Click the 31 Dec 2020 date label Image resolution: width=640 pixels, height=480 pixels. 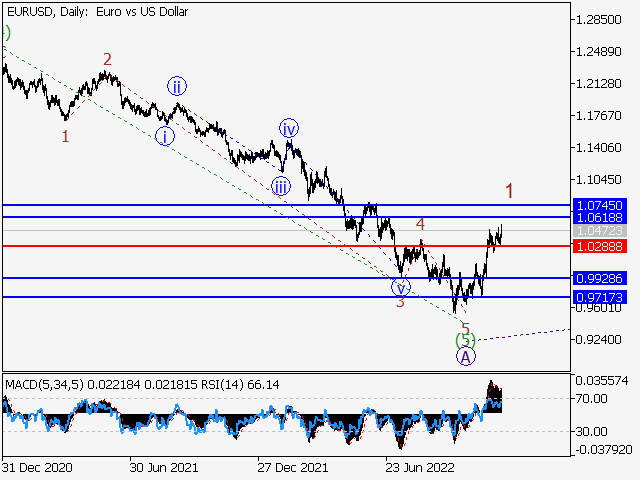coord(37,467)
